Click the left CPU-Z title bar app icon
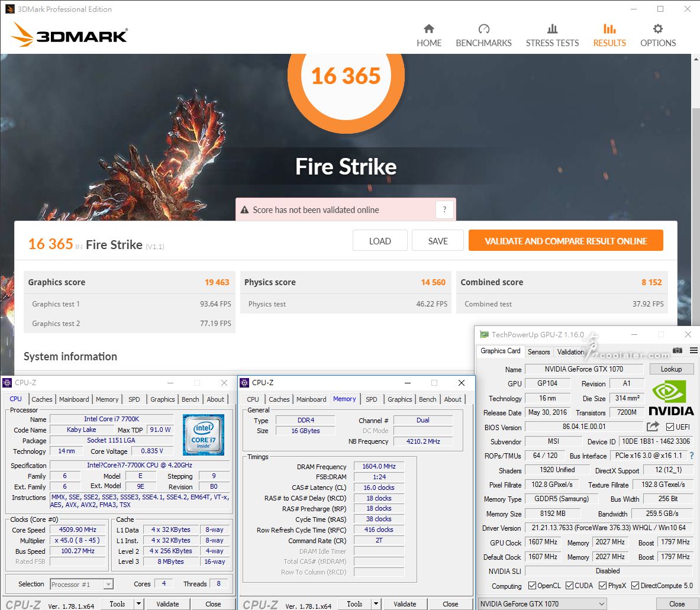Image resolution: width=700 pixels, height=610 pixels. 7,383
